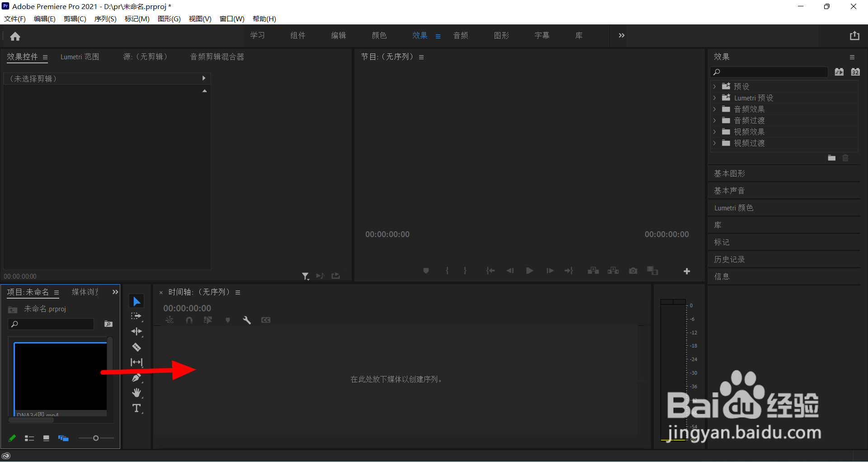Open the 文件(F) menu
The width and height of the screenshot is (868, 462).
(x=15, y=19)
